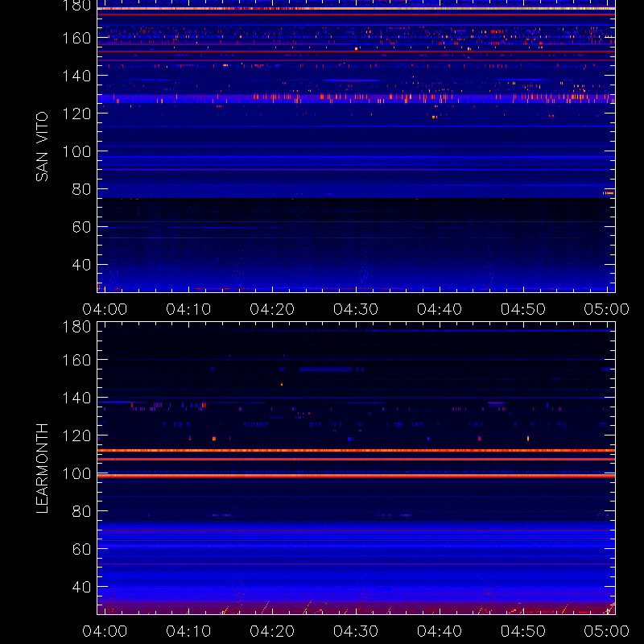Click 04:10 time label under Learmonth plot

coord(188,631)
